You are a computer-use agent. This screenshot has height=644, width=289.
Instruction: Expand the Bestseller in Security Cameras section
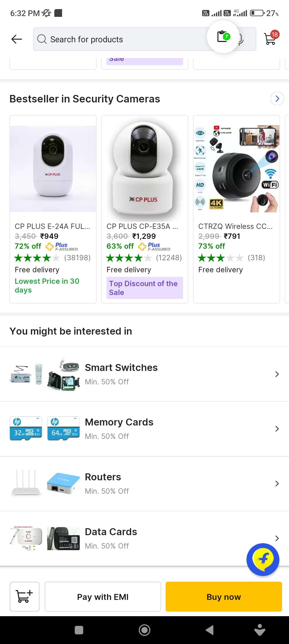coord(277,99)
